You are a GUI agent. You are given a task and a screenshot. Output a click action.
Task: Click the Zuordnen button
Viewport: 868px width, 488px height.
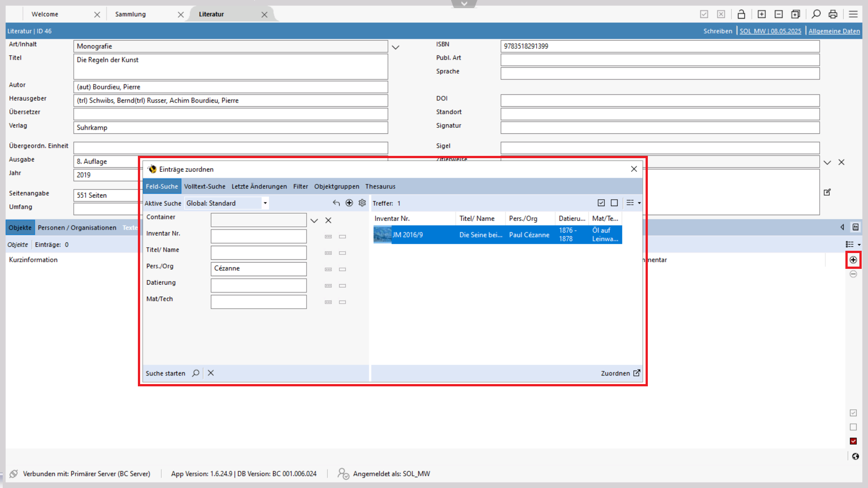click(620, 373)
